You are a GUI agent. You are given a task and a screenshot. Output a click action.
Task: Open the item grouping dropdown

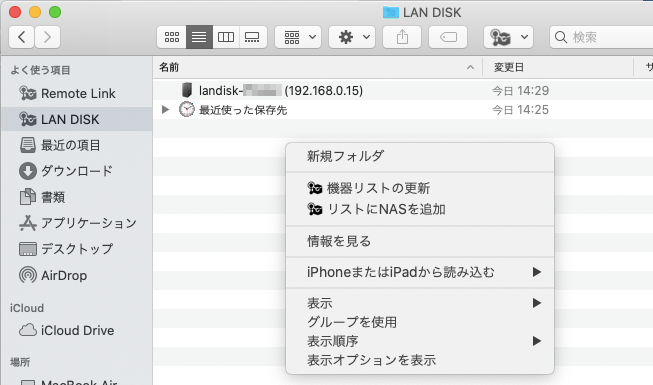coord(298,37)
